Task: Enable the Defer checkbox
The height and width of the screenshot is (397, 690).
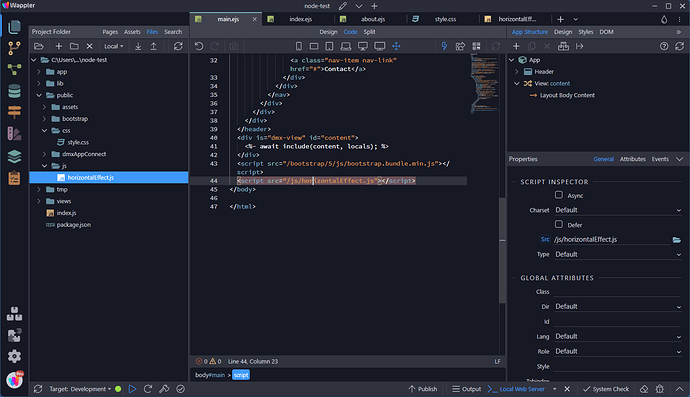Action: click(x=558, y=224)
